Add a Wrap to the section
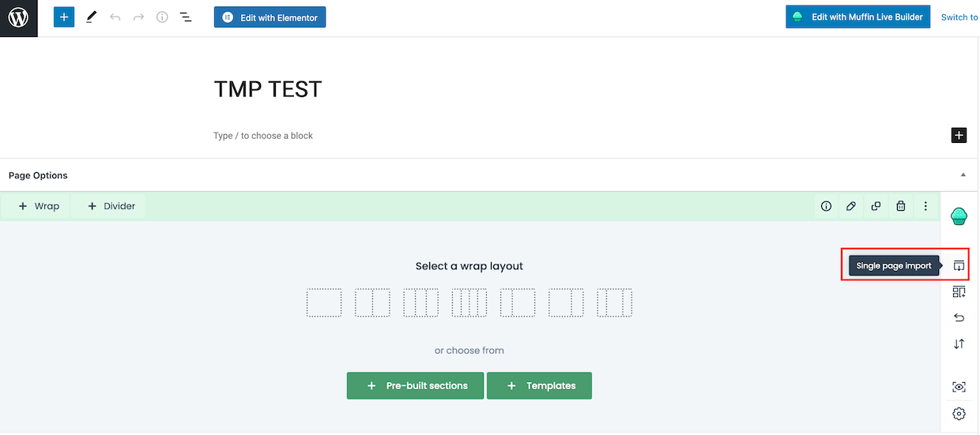The image size is (980, 435). 39,206
